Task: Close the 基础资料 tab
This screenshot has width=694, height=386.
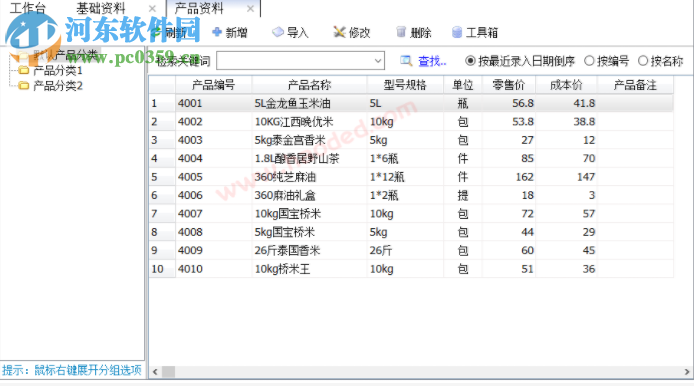Action: click(152, 8)
